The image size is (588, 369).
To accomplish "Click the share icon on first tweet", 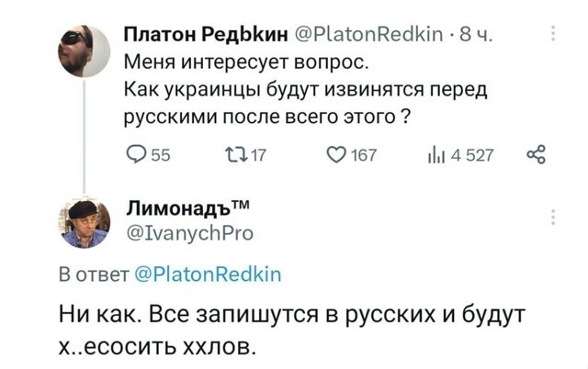I will pos(537,155).
